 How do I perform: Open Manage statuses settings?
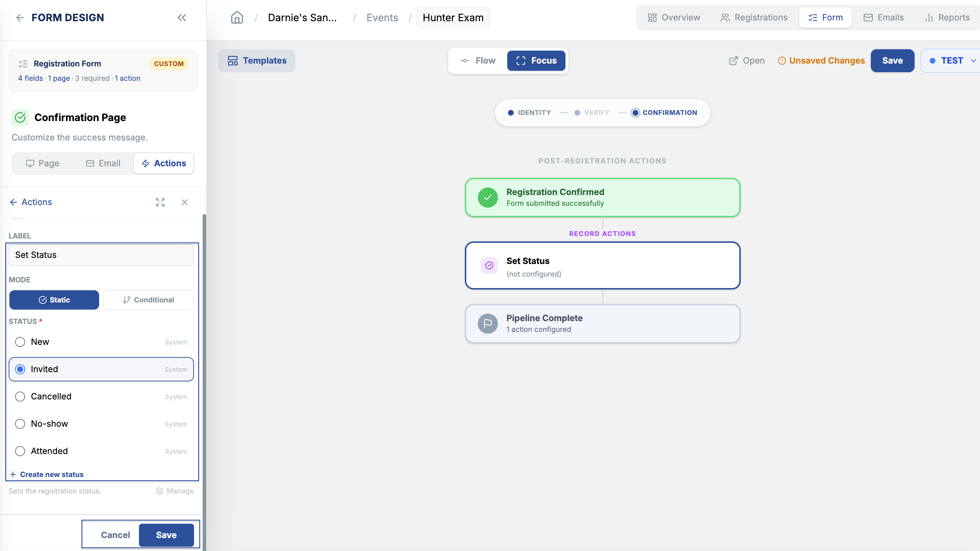(x=175, y=491)
